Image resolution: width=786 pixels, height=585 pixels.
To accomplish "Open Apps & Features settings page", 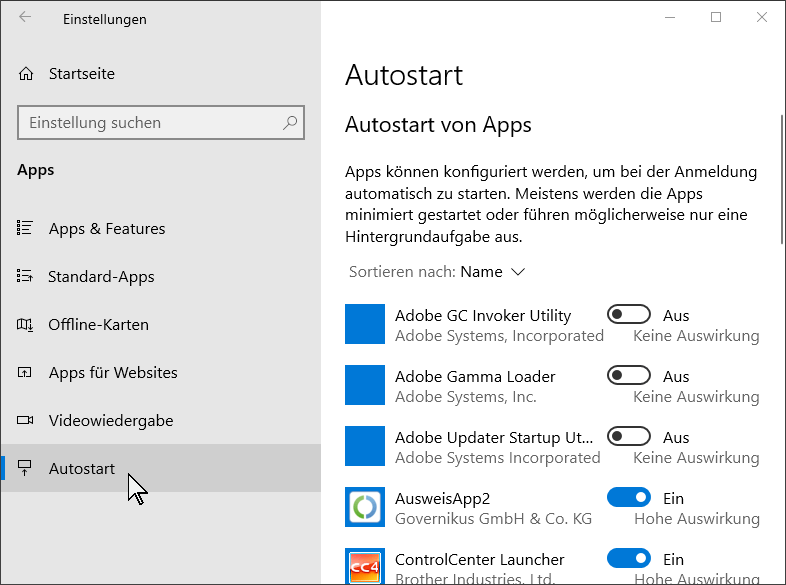I will tap(161, 229).
